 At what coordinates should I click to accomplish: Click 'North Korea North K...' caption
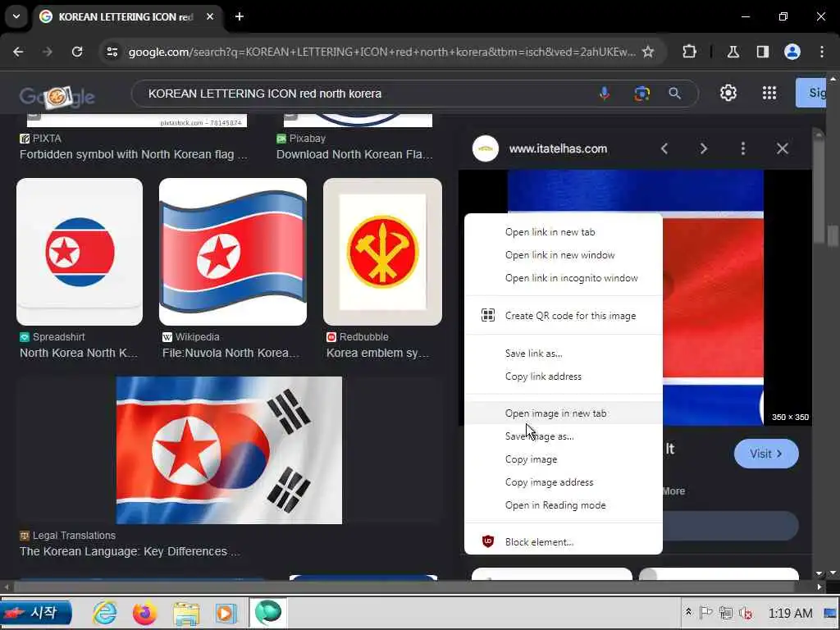point(79,353)
